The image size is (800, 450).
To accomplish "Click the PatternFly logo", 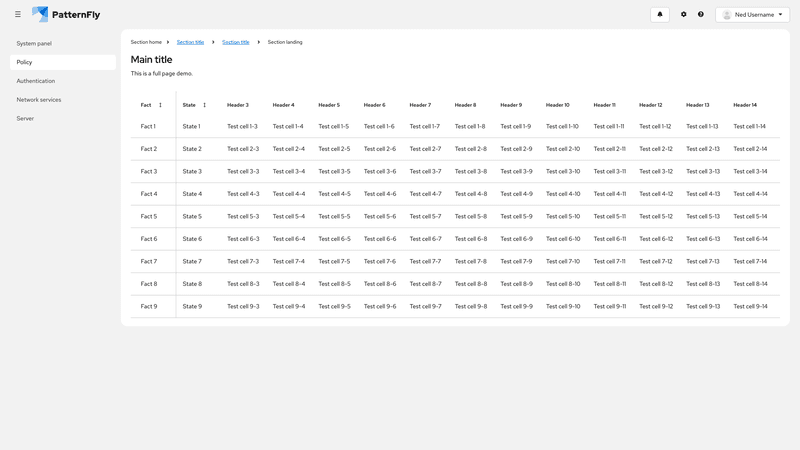I will 66,15.
